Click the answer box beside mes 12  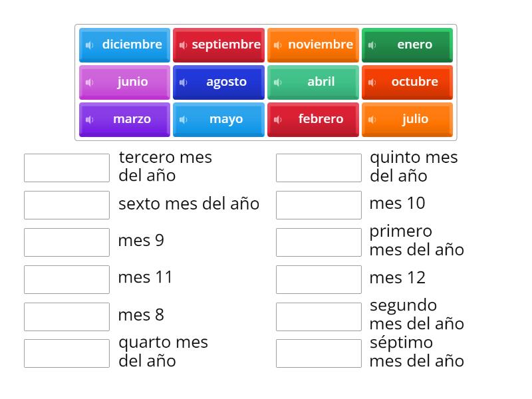(319, 279)
